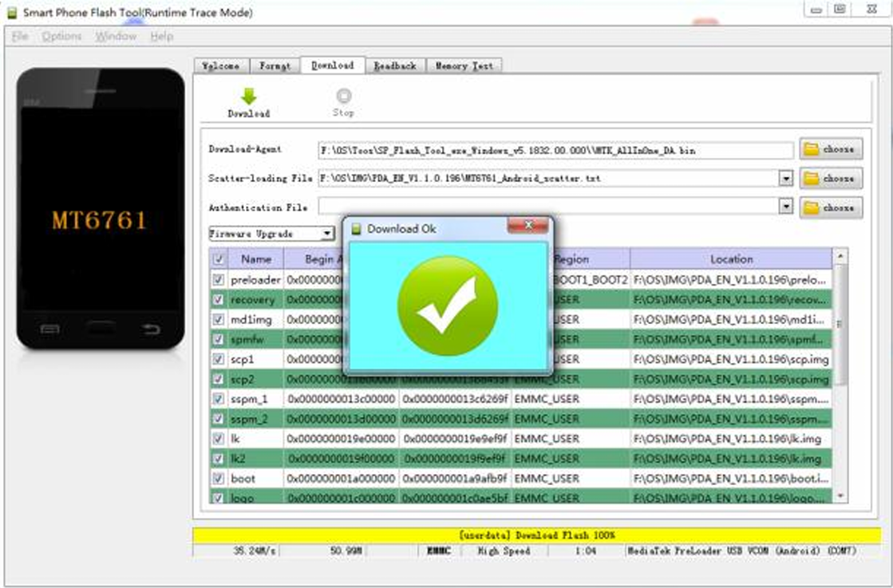Uncheck the md1img partition checkbox

click(x=218, y=319)
